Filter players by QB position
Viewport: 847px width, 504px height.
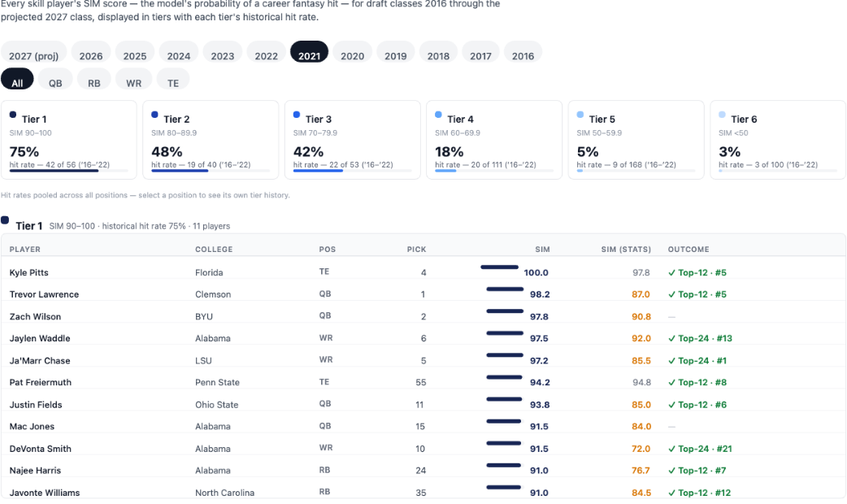tap(55, 80)
